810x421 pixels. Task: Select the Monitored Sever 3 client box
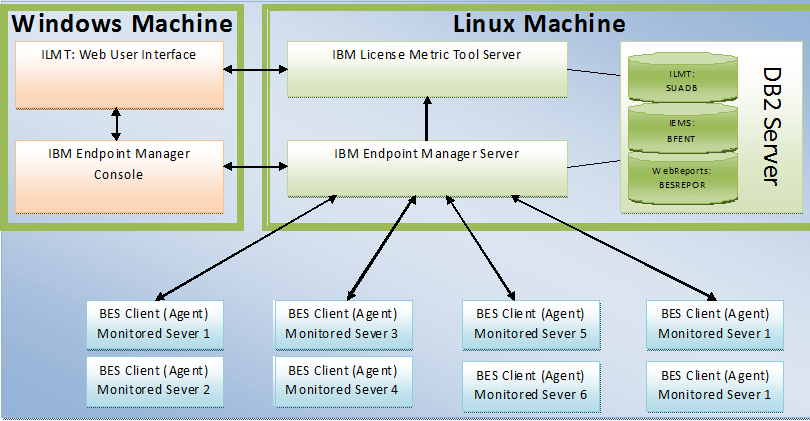[342, 323]
